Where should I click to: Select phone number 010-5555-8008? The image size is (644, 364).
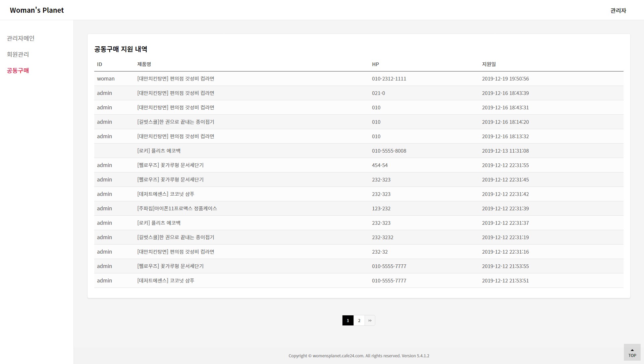pos(389,151)
